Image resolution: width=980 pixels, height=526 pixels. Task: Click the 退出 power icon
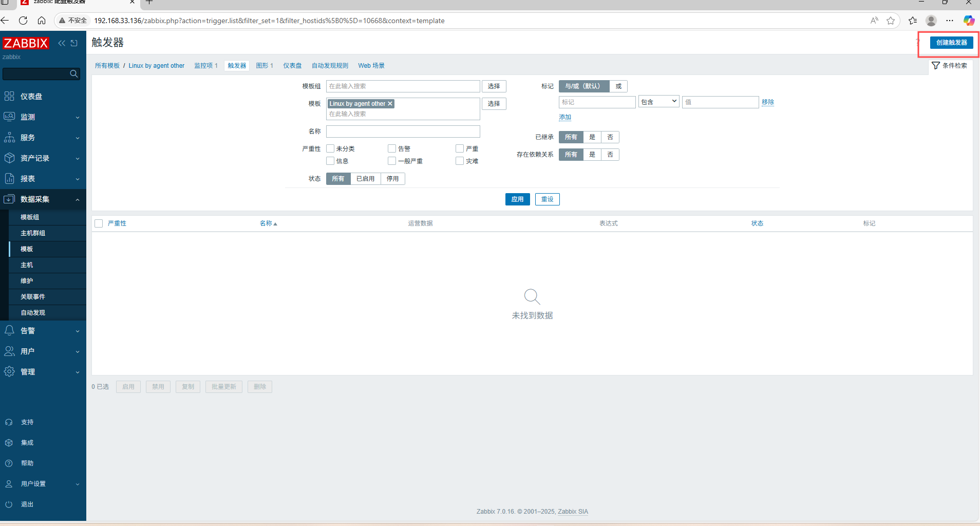tap(9, 504)
